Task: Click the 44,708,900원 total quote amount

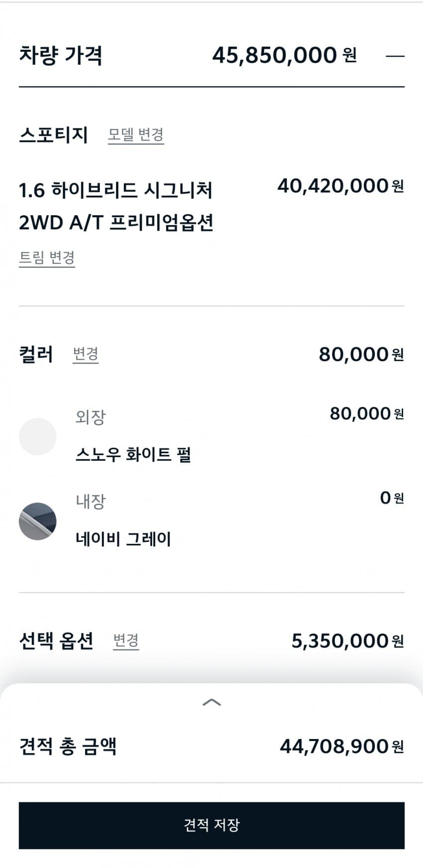Action: [x=341, y=746]
